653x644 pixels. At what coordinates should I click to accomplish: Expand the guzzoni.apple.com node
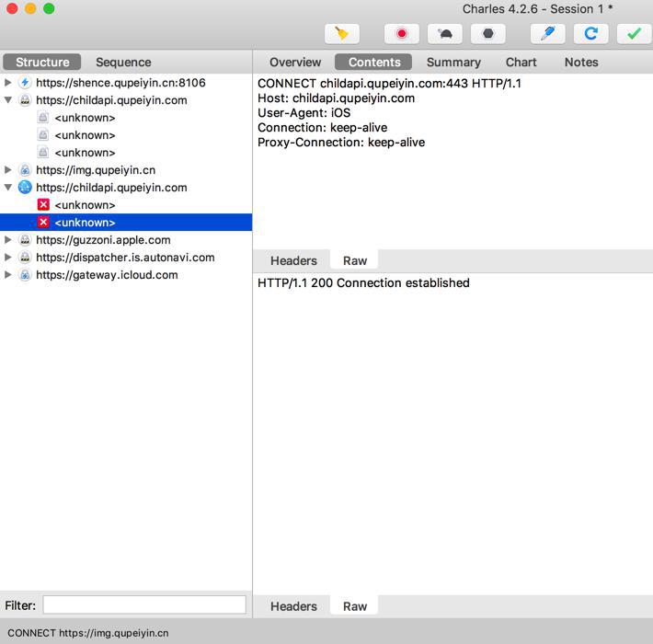click(x=8, y=240)
